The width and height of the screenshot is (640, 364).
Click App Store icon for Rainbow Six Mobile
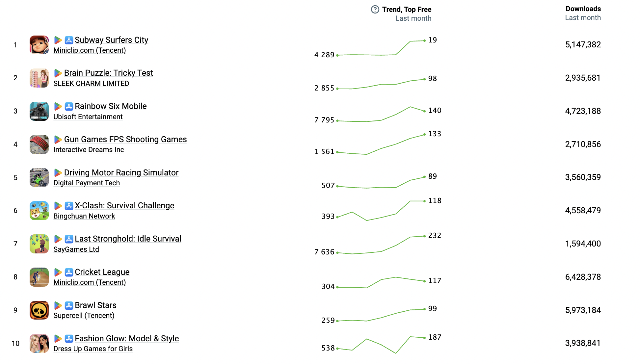69,106
